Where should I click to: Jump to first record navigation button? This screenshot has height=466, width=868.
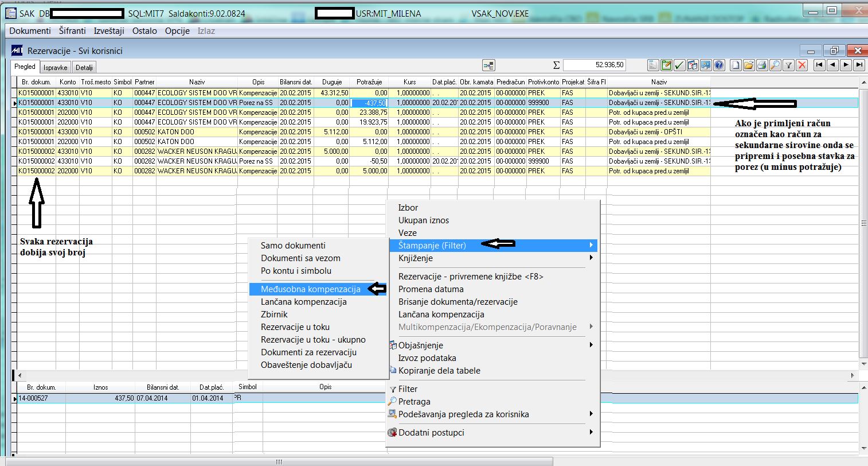pos(819,65)
